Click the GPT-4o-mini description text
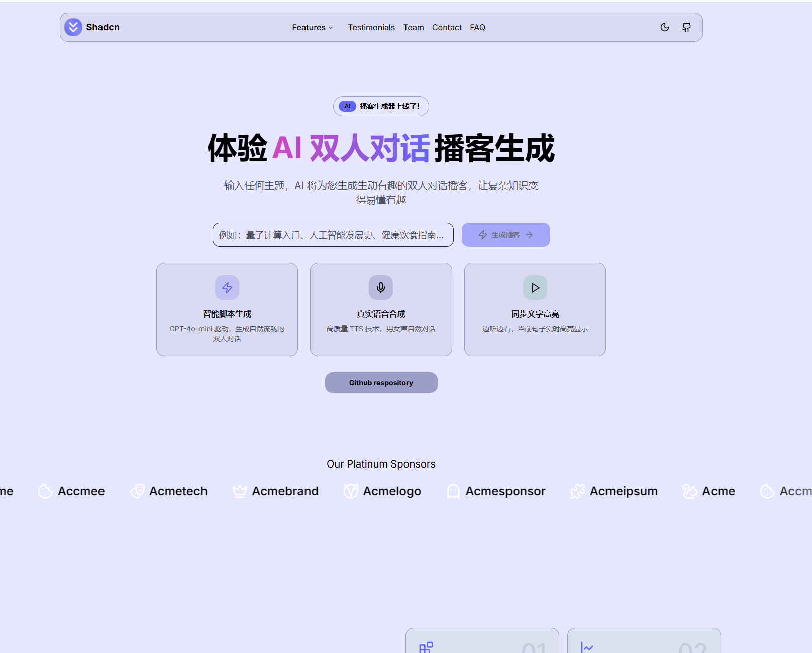This screenshot has height=653, width=812. pos(227,334)
